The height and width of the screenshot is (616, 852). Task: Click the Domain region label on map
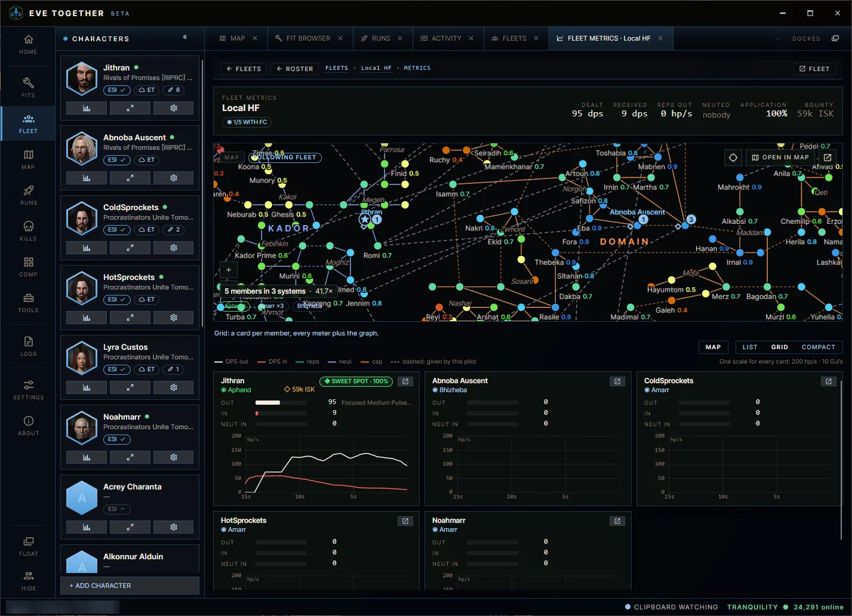coord(624,242)
